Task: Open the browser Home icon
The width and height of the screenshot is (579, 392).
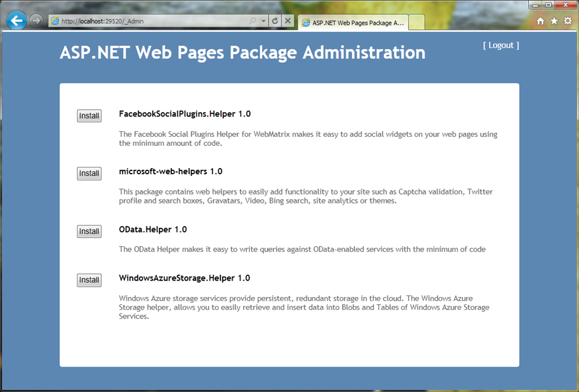Action: point(541,21)
